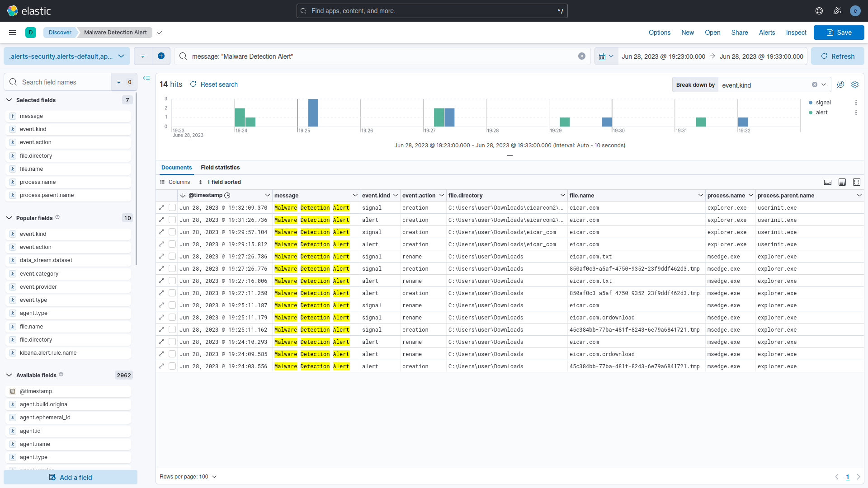Image resolution: width=868 pixels, height=488 pixels.
Task: Enter full screen table view icon
Action: coord(857,182)
